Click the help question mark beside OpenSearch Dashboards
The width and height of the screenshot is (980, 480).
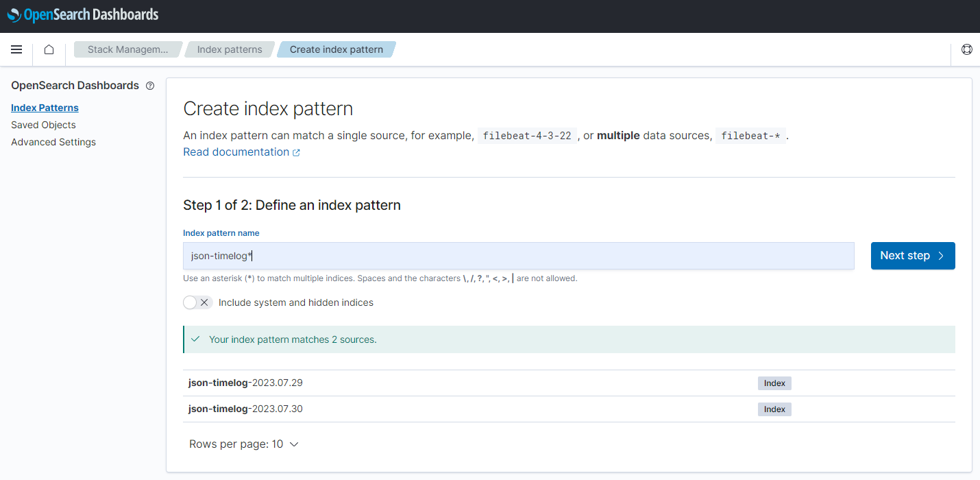tap(150, 86)
